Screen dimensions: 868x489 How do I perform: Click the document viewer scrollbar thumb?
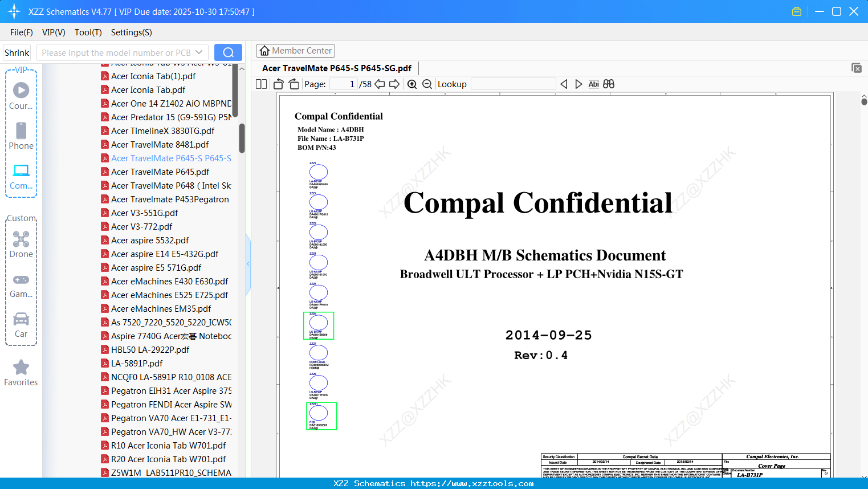tap(864, 101)
